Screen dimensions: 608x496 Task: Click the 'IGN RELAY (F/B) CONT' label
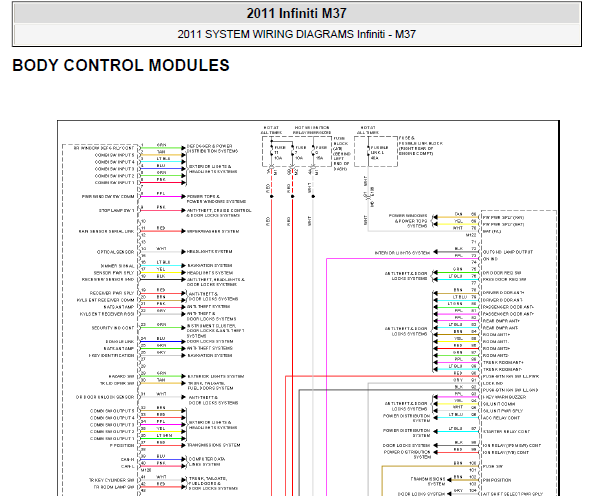(506, 453)
